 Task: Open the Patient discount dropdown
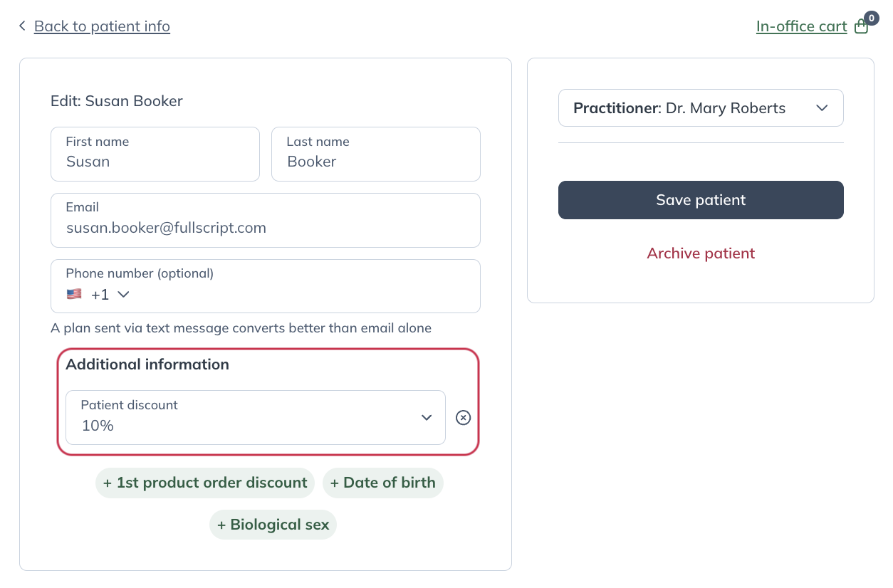[255, 418]
